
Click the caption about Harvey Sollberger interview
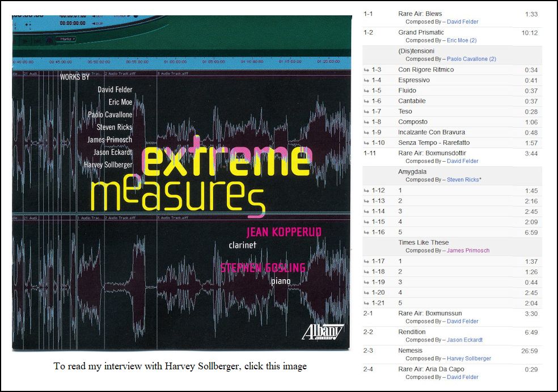[180, 366]
